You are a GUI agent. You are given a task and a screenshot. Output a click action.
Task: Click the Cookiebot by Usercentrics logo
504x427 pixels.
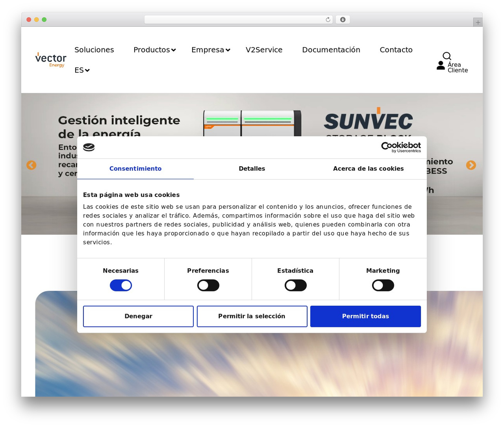click(401, 147)
